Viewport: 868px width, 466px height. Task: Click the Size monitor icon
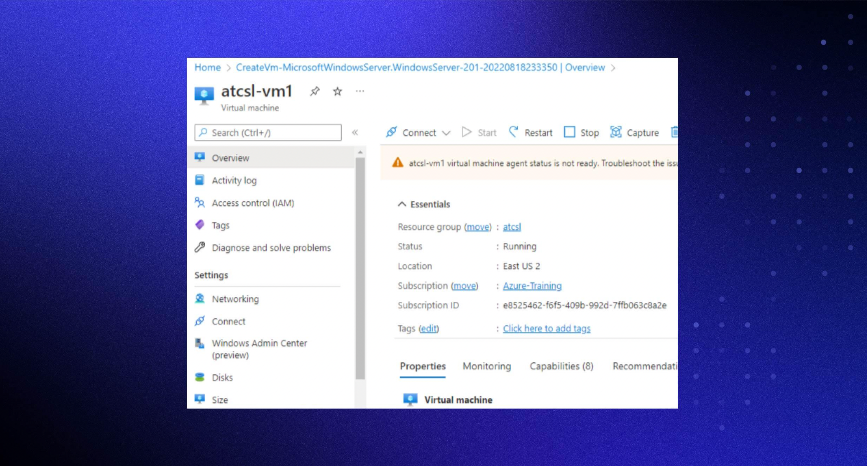click(200, 399)
